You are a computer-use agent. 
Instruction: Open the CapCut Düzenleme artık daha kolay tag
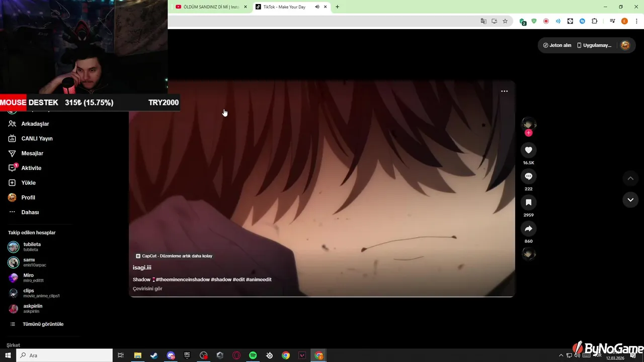(x=174, y=256)
